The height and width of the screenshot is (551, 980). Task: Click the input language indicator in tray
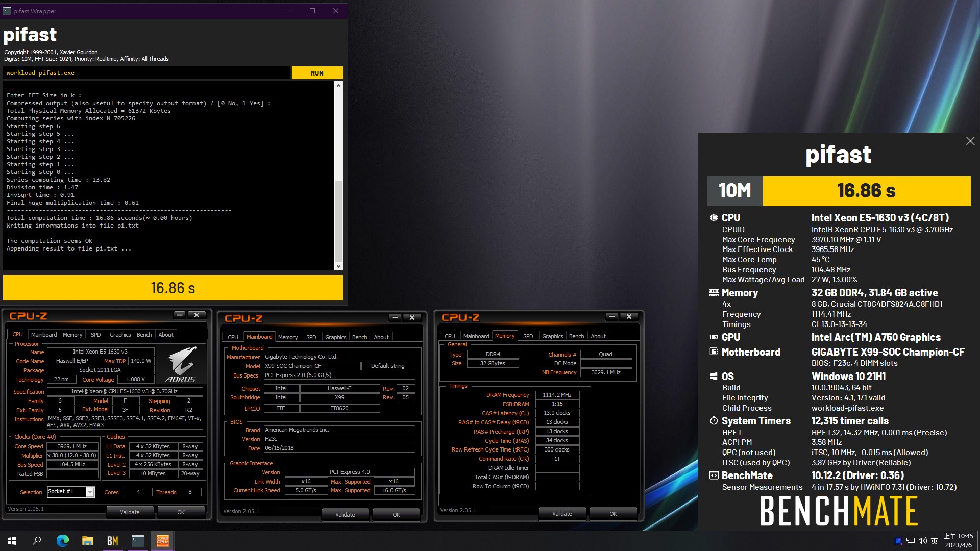[x=935, y=541]
